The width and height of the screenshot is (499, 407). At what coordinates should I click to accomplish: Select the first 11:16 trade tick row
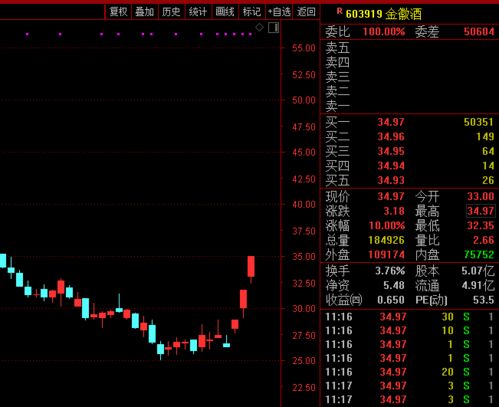pos(409,317)
